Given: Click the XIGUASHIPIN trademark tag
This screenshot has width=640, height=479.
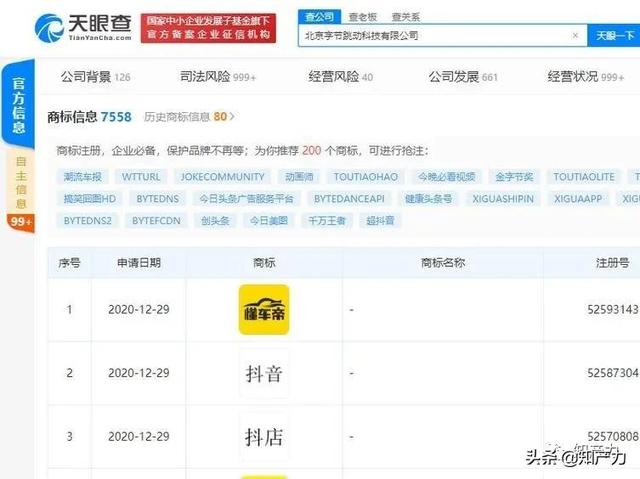Looking at the screenshot, I should [503, 199].
